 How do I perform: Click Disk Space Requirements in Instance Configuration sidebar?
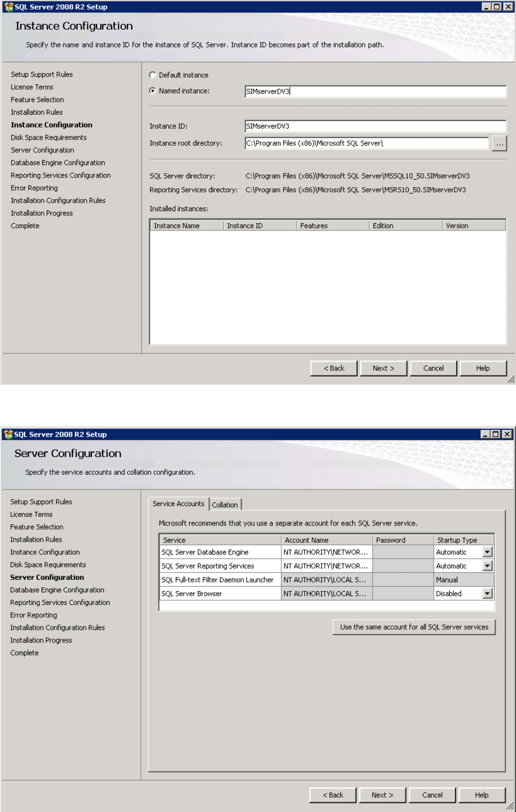49,138
